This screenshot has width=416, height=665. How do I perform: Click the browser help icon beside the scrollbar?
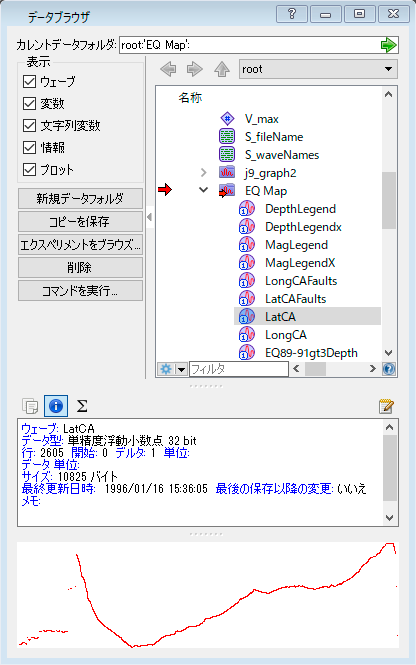(x=389, y=369)
